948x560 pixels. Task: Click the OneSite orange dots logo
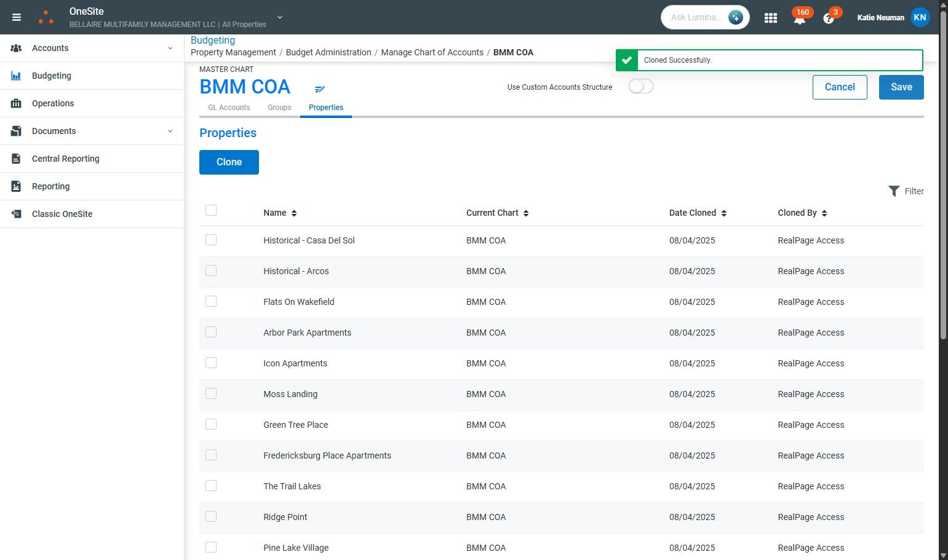[46, 17]
